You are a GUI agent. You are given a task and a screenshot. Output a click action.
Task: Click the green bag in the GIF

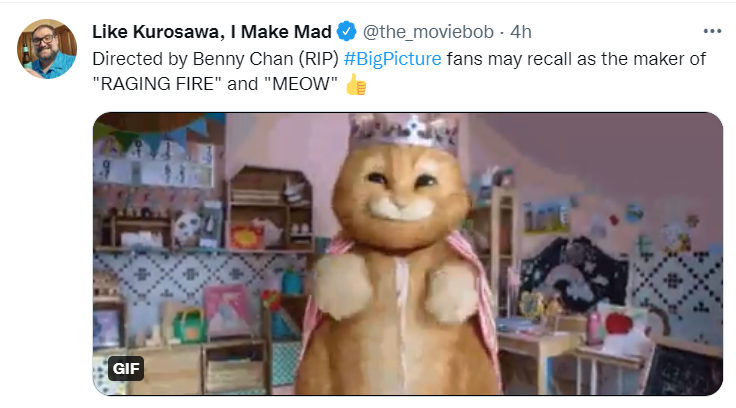(190, 324)
